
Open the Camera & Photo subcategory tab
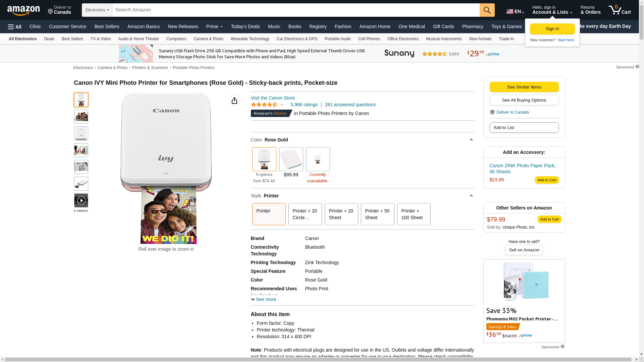coord(208,39)
